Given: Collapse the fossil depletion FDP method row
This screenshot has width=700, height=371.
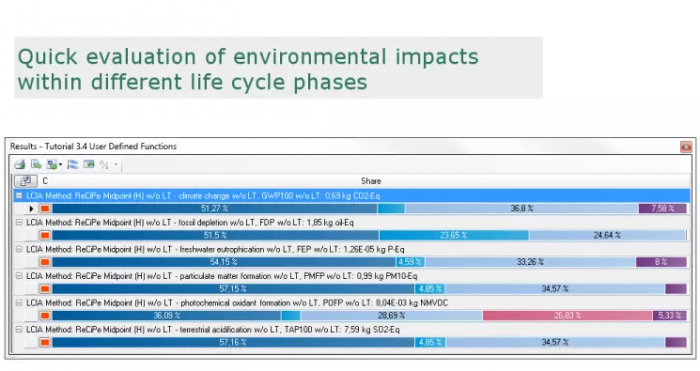Looking at the screenshot, I should 19,222.
